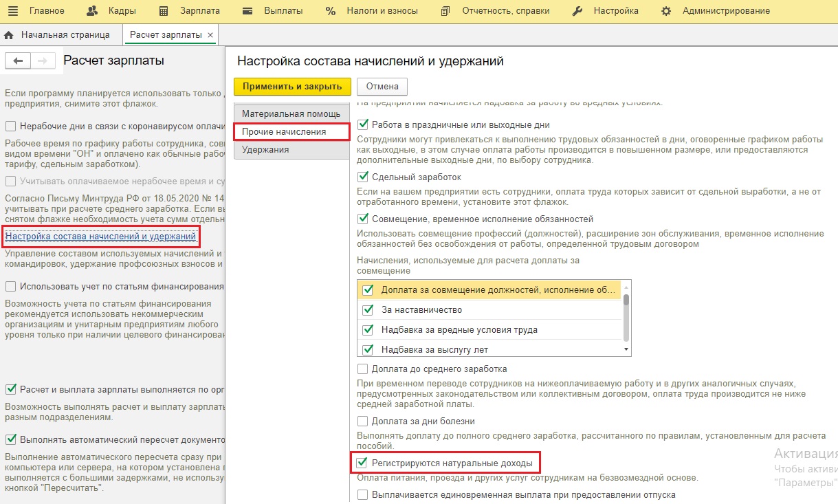Switch to the Начальная страница tab

[x=65, y=34]
